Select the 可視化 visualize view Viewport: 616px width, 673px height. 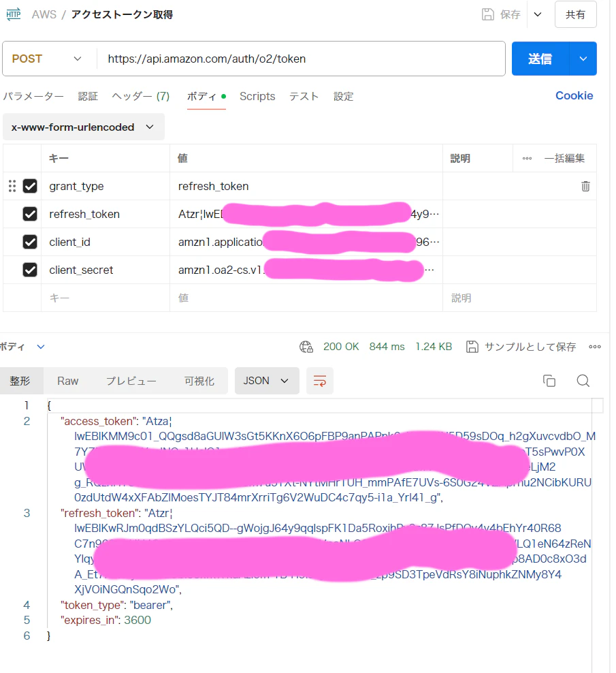pos(199,381)
